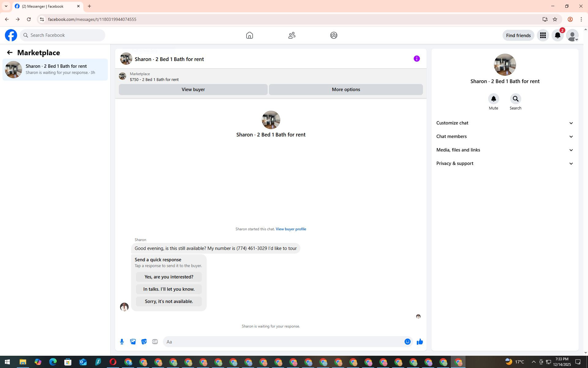Click the voice clip microphone icon
Viewport: 588px width, 368px height.
pos(122,342)
